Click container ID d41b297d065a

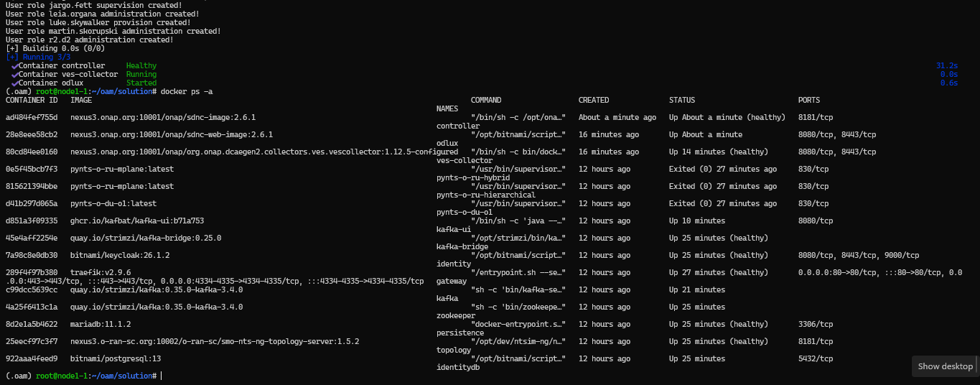point(32,203)
